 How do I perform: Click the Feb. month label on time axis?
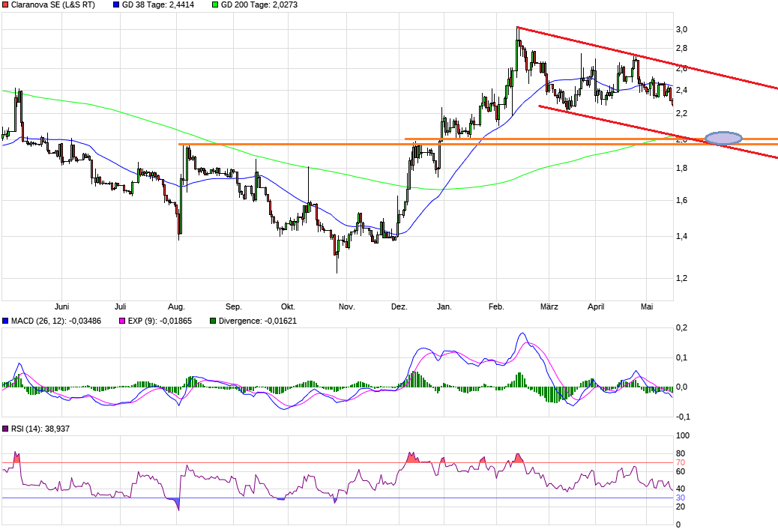(x=496, y=306)
